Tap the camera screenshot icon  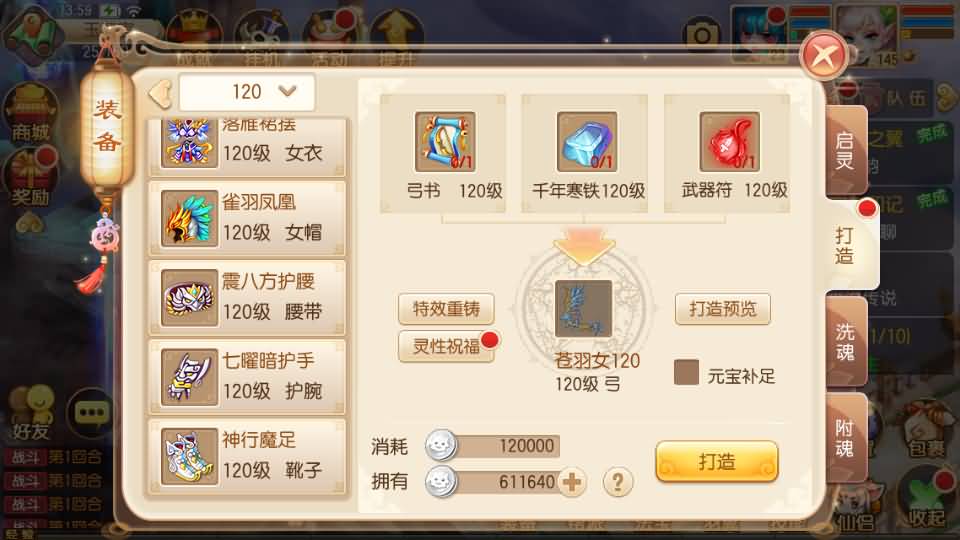(701, 36)
